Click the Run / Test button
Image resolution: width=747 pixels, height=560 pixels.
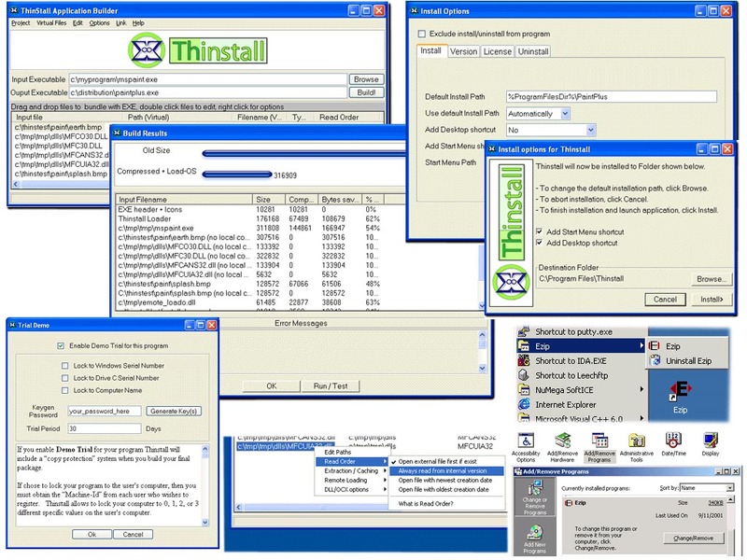[x=331, y=385]
